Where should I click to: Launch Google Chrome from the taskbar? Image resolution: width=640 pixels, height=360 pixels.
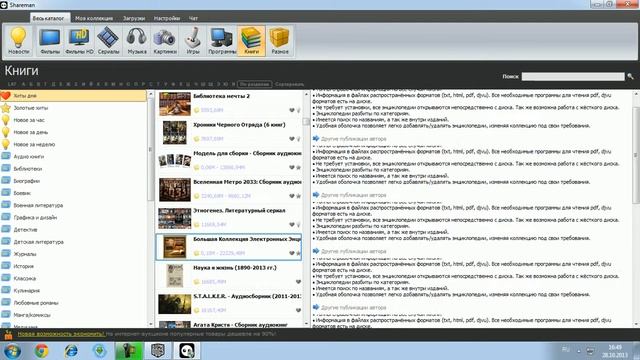[x=41, y=351]
